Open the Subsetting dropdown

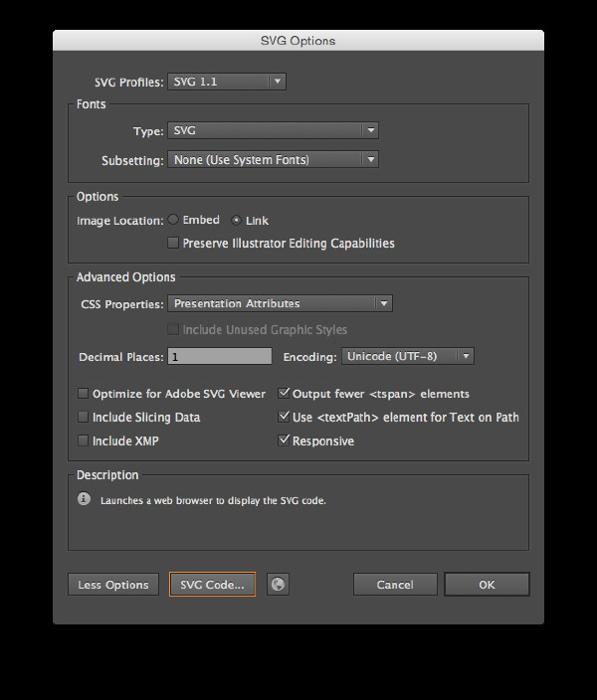coord(273,159)
